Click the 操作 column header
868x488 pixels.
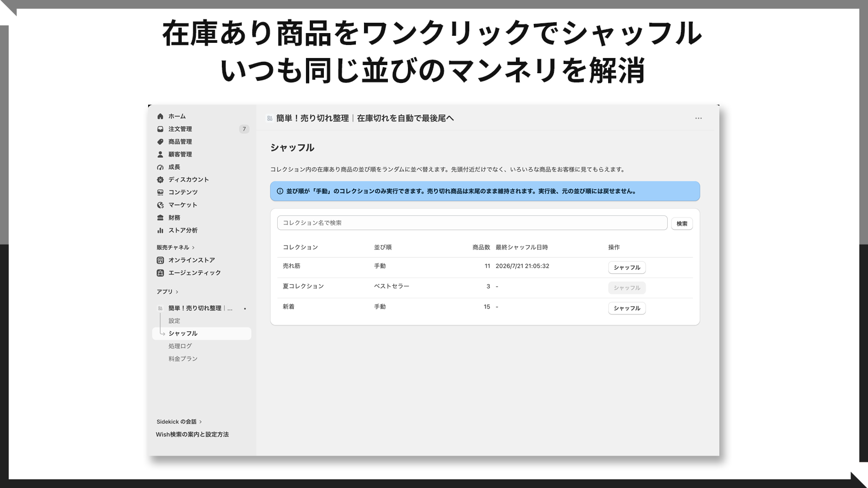[x=614, y=247]
